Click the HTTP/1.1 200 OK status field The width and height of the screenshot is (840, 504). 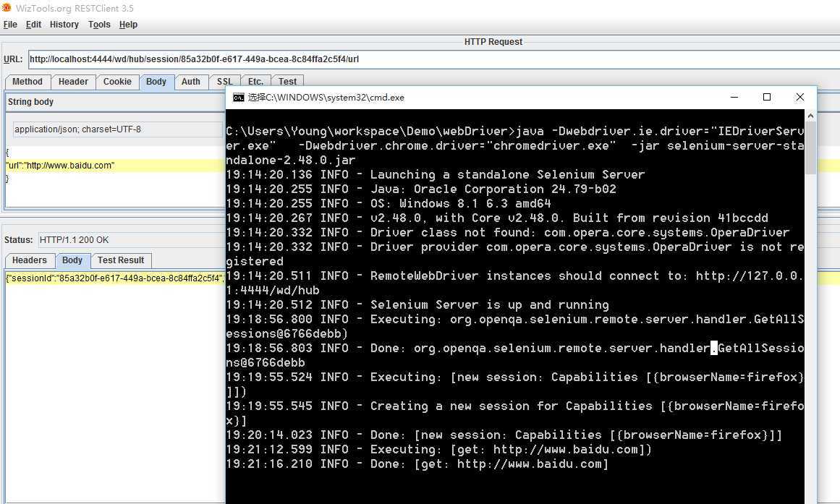pyautogui.click(x=131, y=240)
